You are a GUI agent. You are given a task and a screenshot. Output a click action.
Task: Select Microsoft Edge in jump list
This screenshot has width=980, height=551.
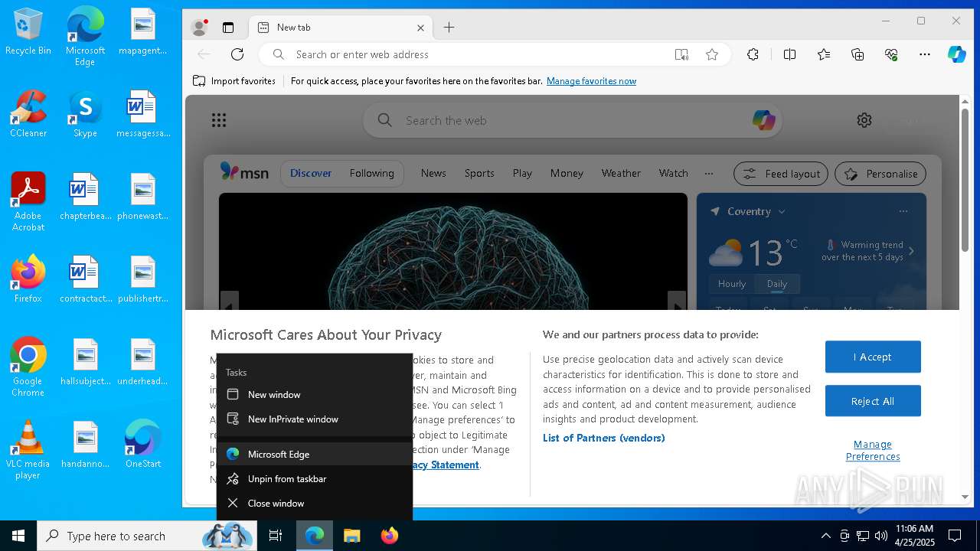(x=315, y=455)
